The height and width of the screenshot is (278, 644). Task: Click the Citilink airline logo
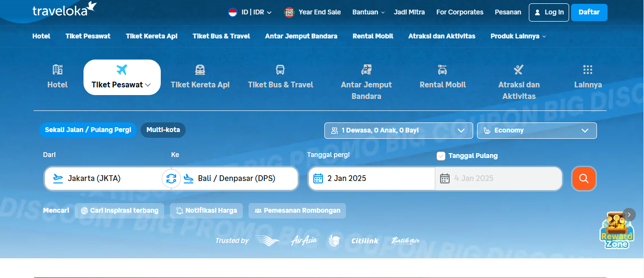pyautogui.click(x=365, y=241)
